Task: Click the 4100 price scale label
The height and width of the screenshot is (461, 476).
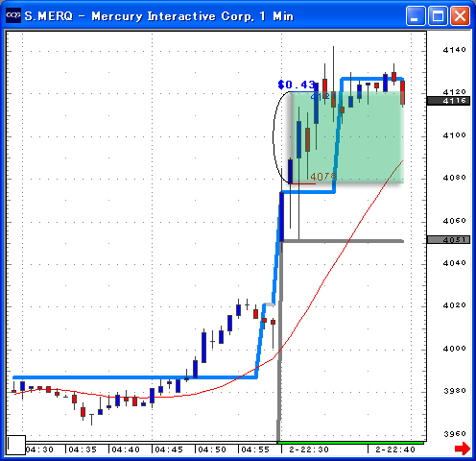Action: (454, 135)
